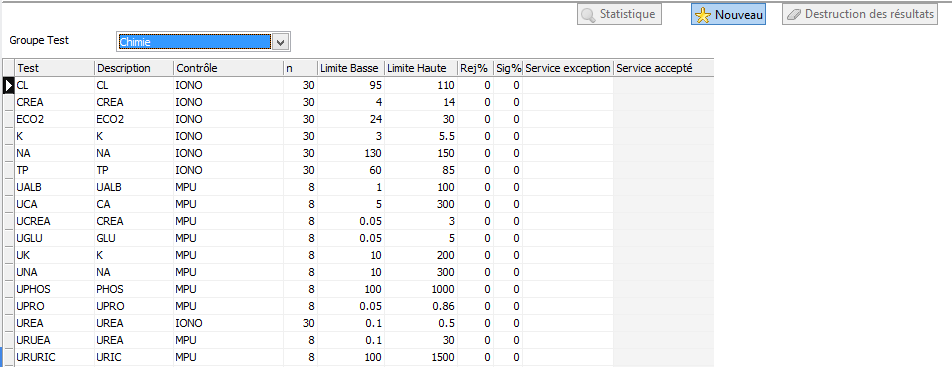Click the Statistique button
Image resolution: width=952 pixels, height=367 pixels.
click(619, 15)
